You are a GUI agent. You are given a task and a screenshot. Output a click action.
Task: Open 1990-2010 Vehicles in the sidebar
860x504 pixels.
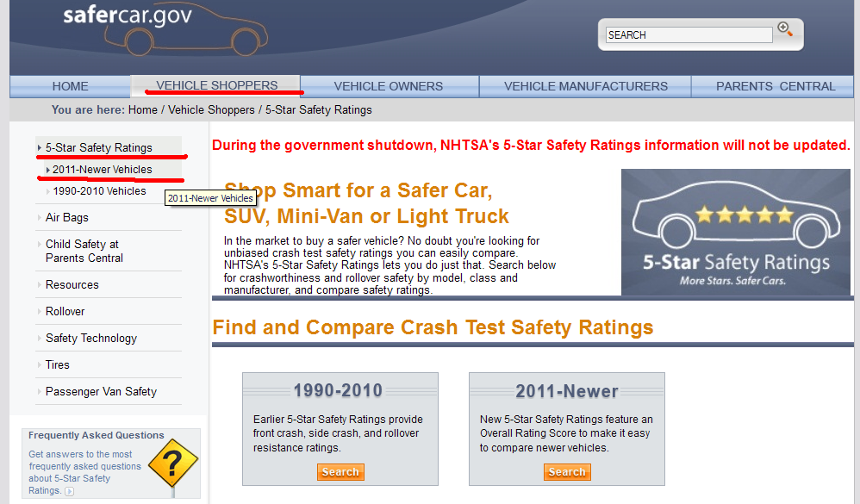point(99,191)
